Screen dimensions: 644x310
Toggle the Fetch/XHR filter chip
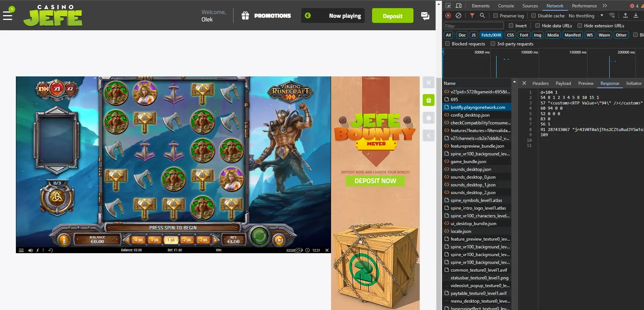pyautogui.click(x=491, y=35)
